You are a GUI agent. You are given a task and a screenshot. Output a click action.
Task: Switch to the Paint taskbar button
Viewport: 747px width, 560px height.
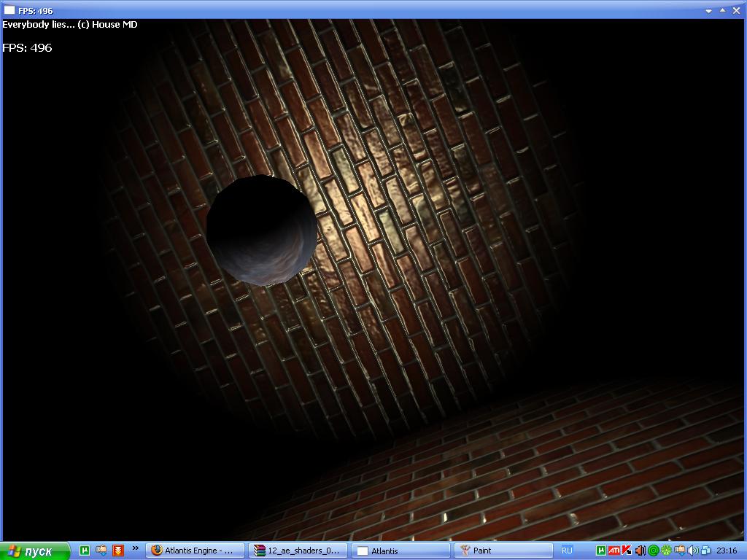(502, 551)
